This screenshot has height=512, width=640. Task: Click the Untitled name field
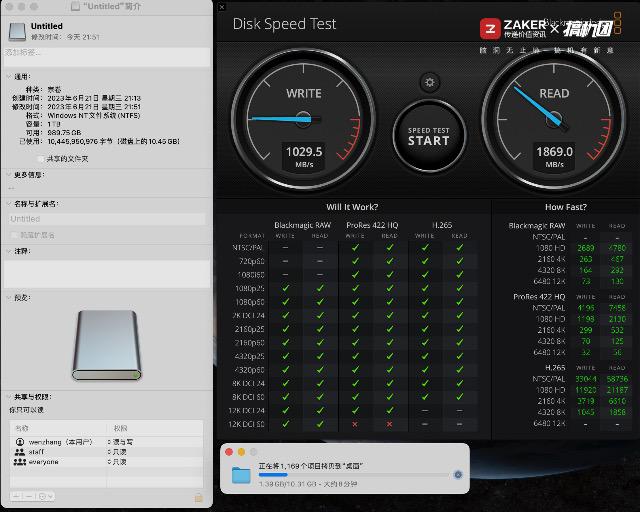click(107, 219)
